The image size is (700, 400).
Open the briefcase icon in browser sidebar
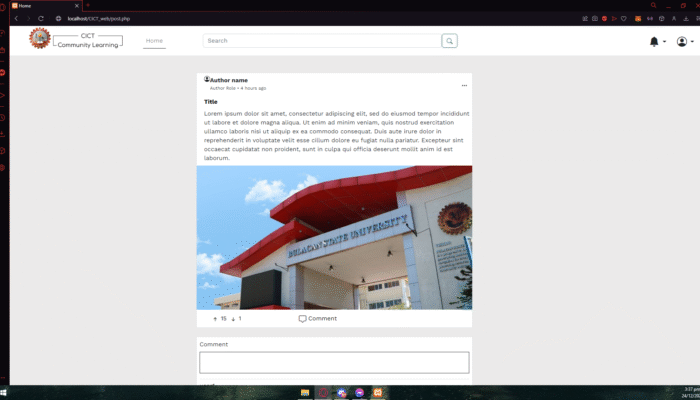[3, 50]
